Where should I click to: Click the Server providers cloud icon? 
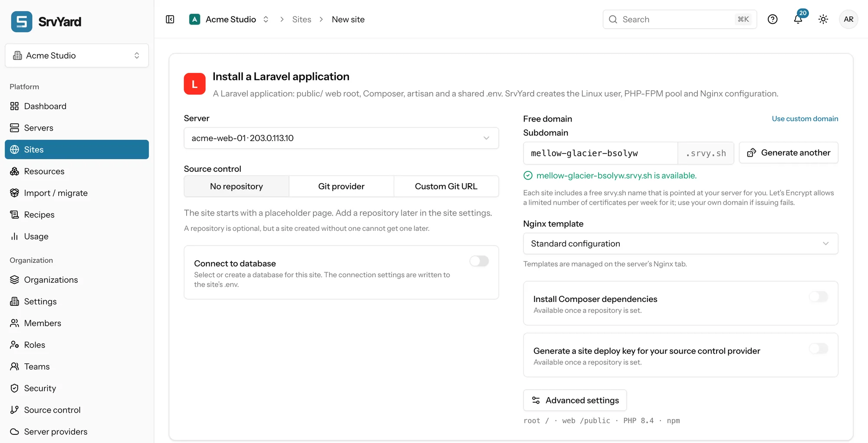(x=15, y=432)
